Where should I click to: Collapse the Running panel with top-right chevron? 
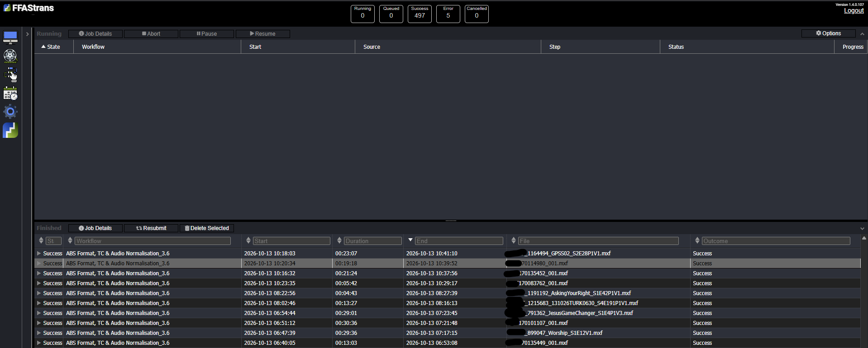coord(862,34)
